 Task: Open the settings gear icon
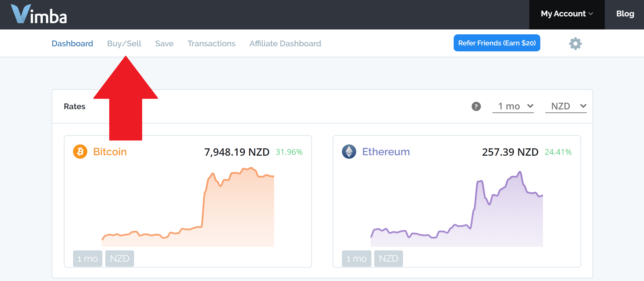pos(575,44)
